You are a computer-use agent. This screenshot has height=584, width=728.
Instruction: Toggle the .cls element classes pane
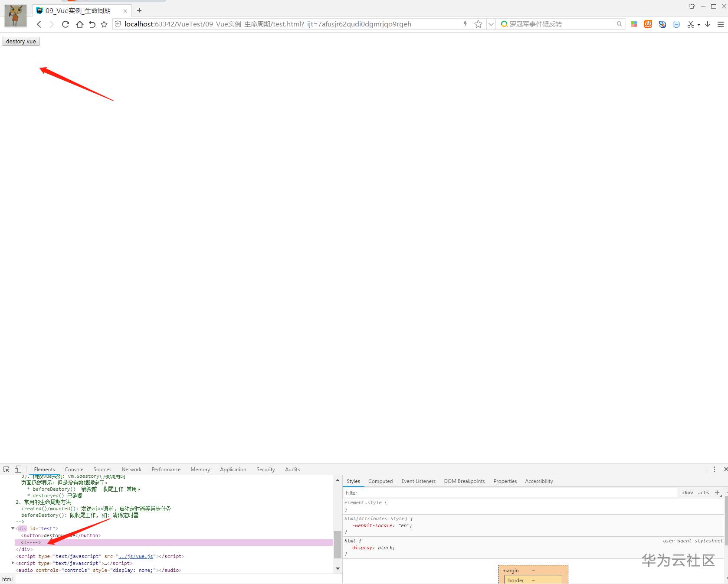[703, 493]
